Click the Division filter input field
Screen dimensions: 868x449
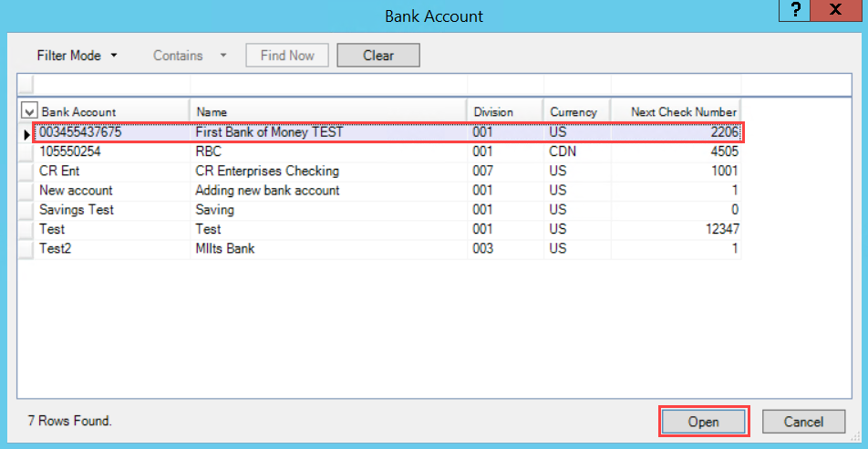click(x=506, y=85)
